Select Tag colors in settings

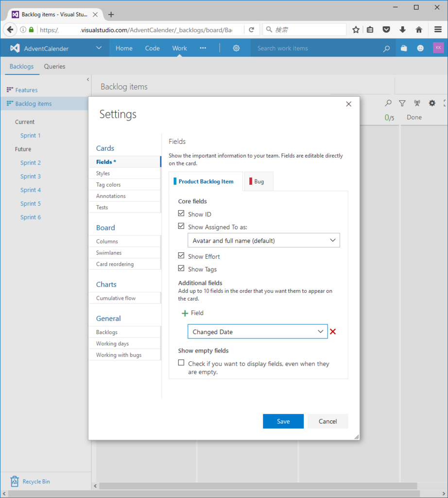click(x=125, y=184)
